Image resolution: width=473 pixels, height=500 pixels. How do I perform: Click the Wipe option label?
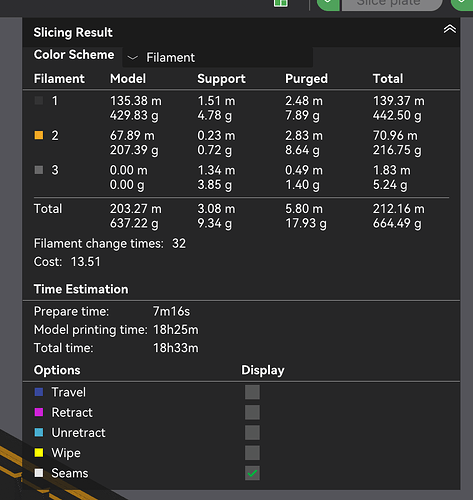[x=66, y=453]
